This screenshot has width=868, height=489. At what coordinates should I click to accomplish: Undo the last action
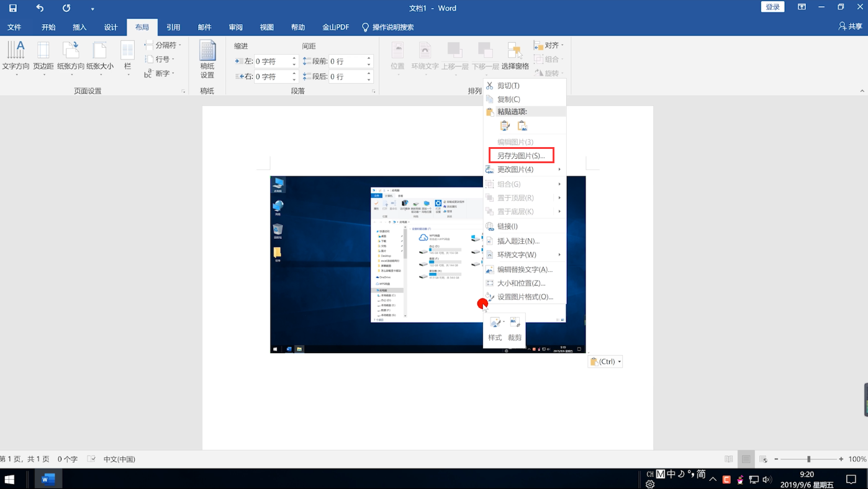coord(40,8)
